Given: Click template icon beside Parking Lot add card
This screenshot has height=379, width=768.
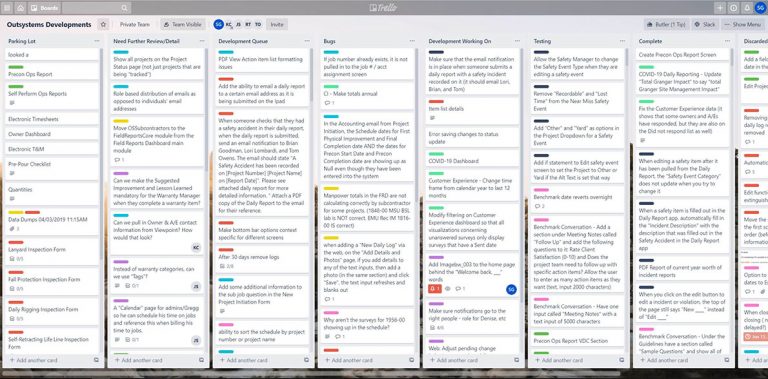Looking at the screenshot, I should (96, 360).
